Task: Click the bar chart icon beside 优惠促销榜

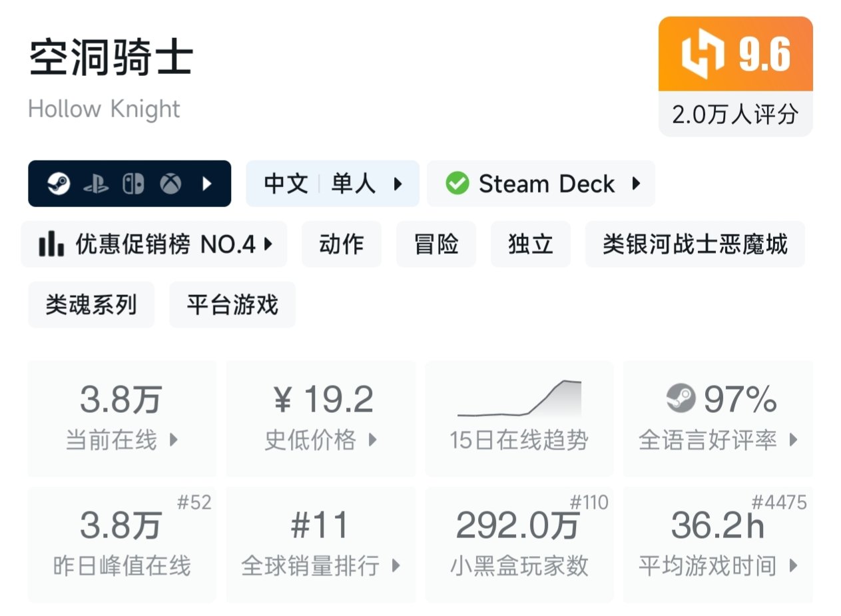Action: pyautogui.click(x=51, y=244)
